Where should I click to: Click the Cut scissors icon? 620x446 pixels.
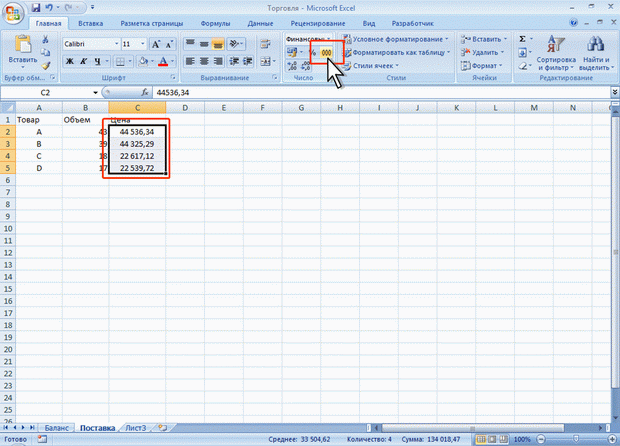pyautogui.click(x=45, y=39)
